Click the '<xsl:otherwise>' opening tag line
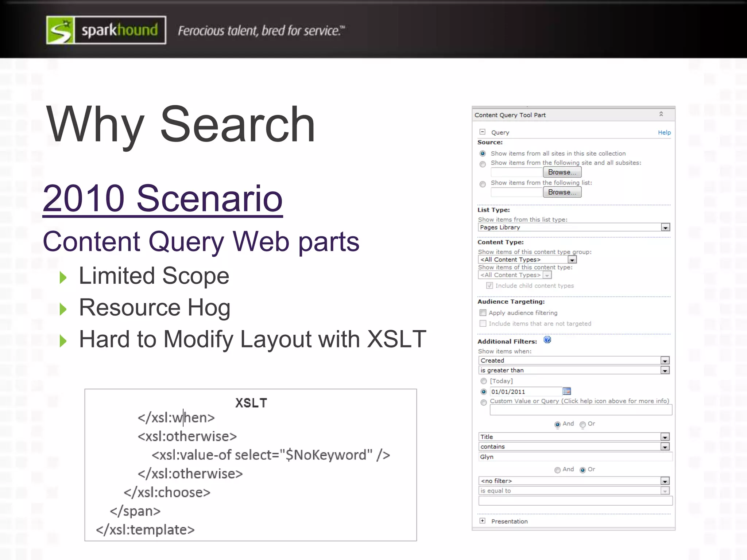 [187, 436]
